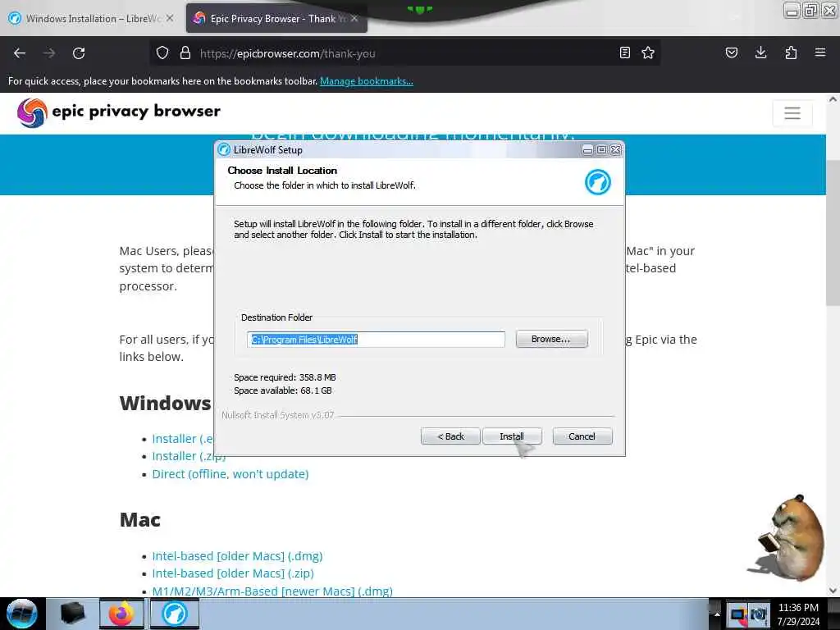The image size is (840, 630).
Task: Click the scrollbar up arrow
Action: tap(833, 99)
